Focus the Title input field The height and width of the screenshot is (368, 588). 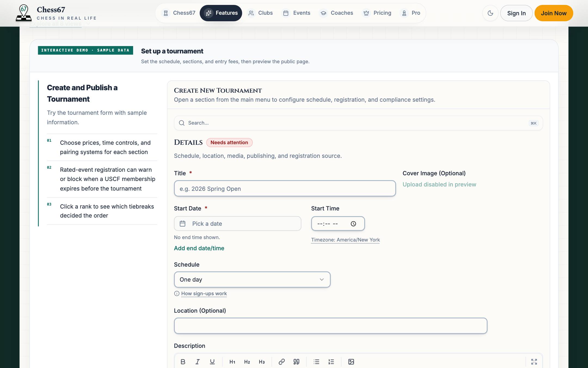coord(285,188)
